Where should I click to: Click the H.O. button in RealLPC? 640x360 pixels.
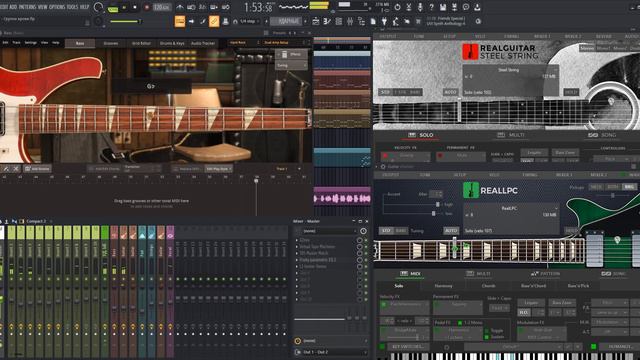point(524,313)
